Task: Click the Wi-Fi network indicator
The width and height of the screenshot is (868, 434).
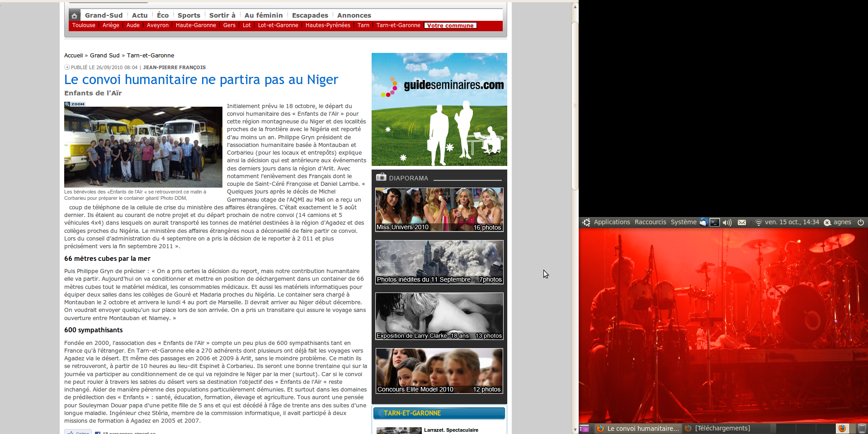Action: click(x=758, y=222)
